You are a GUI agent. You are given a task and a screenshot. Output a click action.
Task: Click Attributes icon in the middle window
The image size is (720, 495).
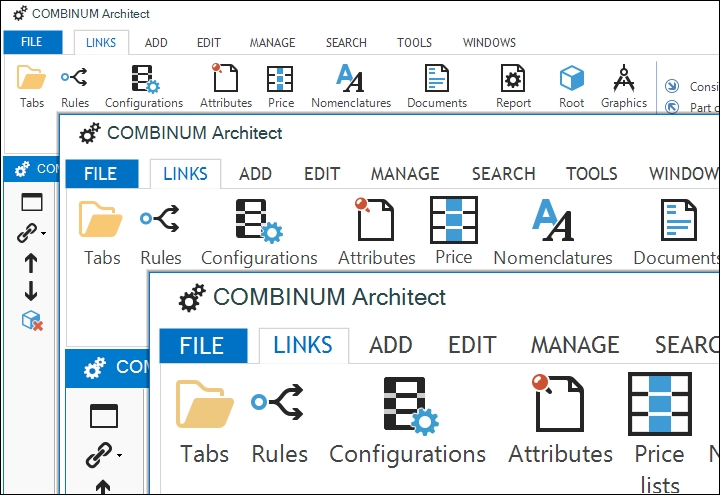tap(374, 219)
